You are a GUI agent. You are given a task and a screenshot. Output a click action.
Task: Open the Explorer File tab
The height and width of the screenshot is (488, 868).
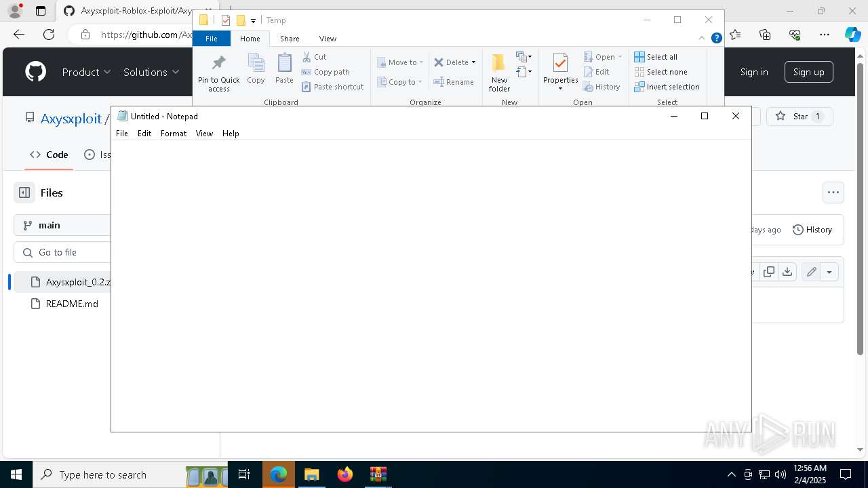[212, 39]
